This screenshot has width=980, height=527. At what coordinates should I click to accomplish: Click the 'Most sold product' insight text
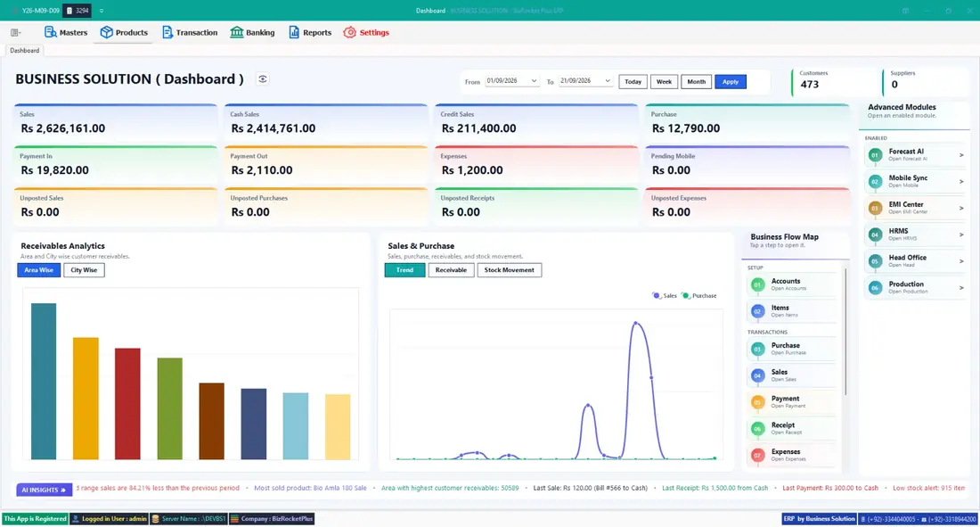tap(310, 488)
